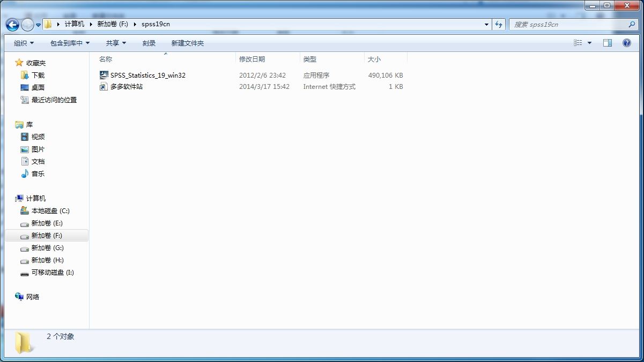Open 下载 in the favorites list

(x=38, y=75)
